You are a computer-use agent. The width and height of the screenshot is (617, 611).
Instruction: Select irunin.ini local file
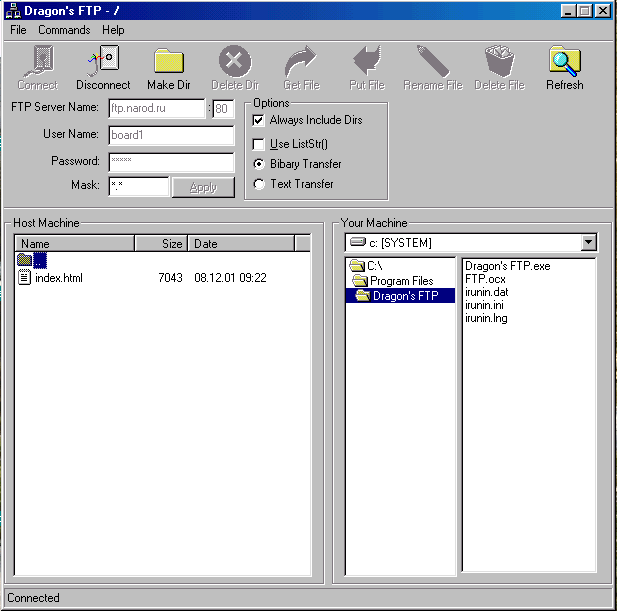click(x=484, y=305)
